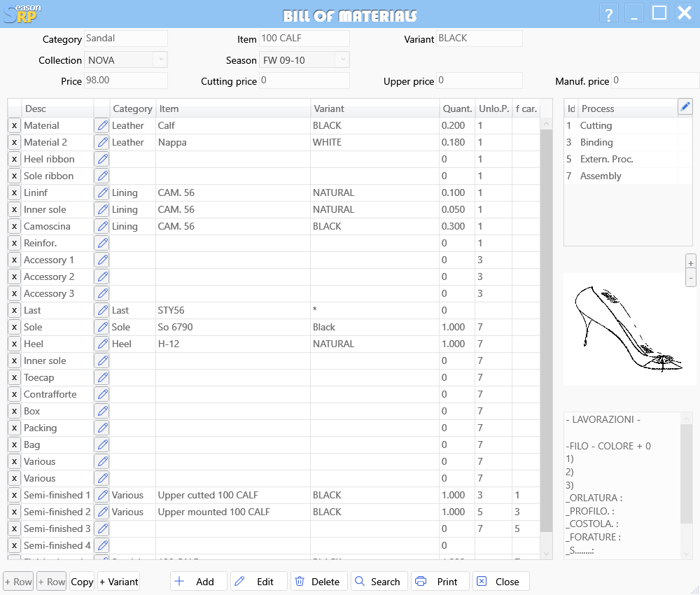The width and height of the screenshot is (700, 595).
Task: Open the Season FW 09-10 dropdown
Action: tap(342, 59)
